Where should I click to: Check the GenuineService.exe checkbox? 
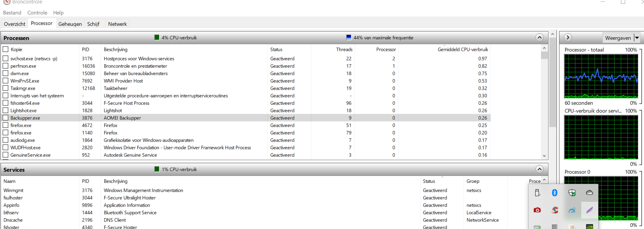pos(6,155)
